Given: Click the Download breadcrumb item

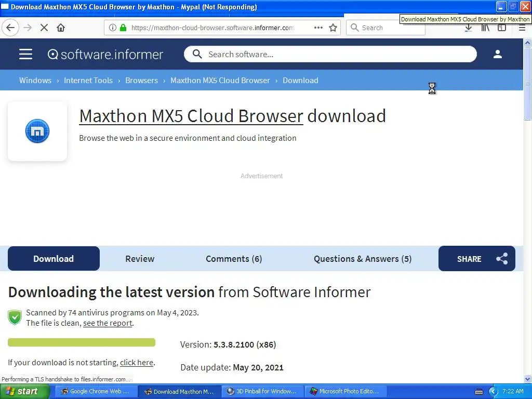Looking at the screenshot, I should [300, 81].
